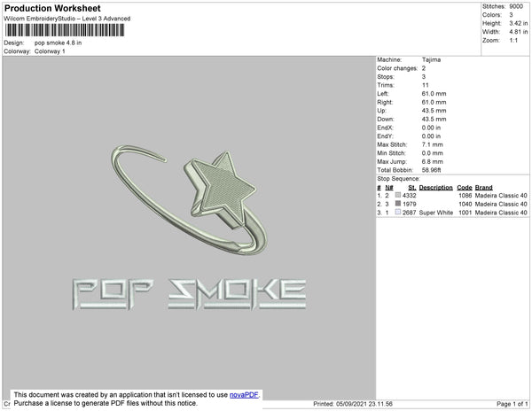The height and width of the screenshot is (411, 532).
Task: Click the Left value 61.0 mm
Action: pyautogui.click(x=434, y=94)
